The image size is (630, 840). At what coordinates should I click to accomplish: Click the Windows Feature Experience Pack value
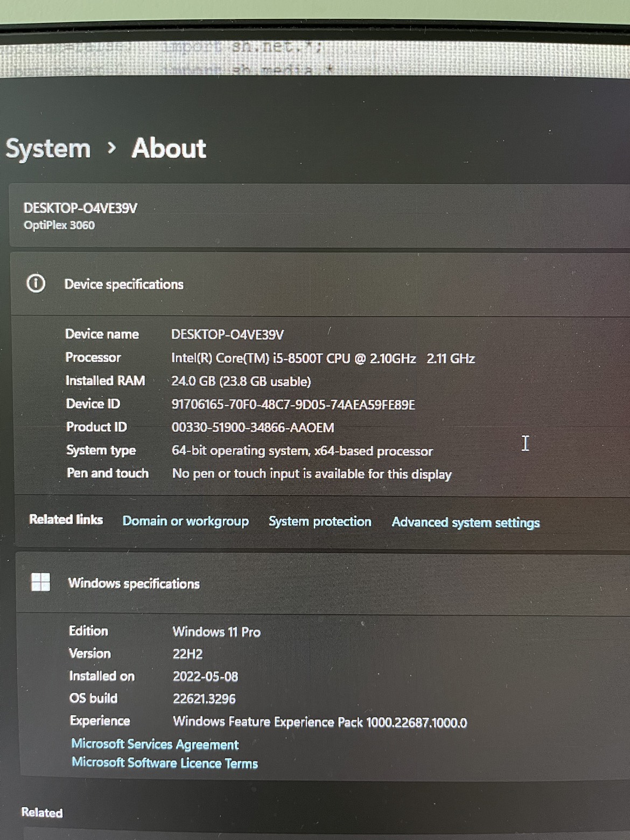(x=320, y=722)
